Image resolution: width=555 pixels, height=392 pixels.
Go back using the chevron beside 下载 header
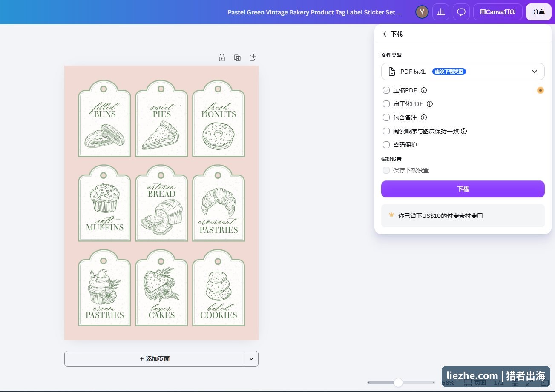coord(385,34)
